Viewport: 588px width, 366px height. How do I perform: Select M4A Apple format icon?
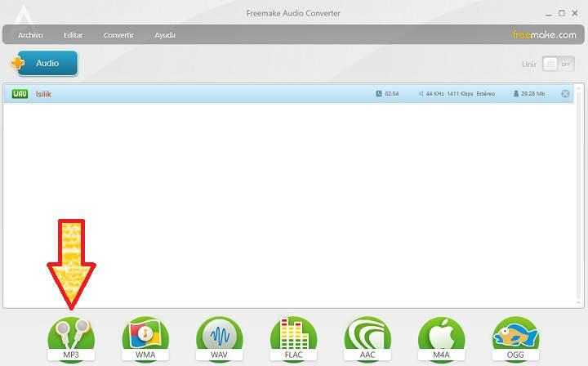[x=441, y=337]
